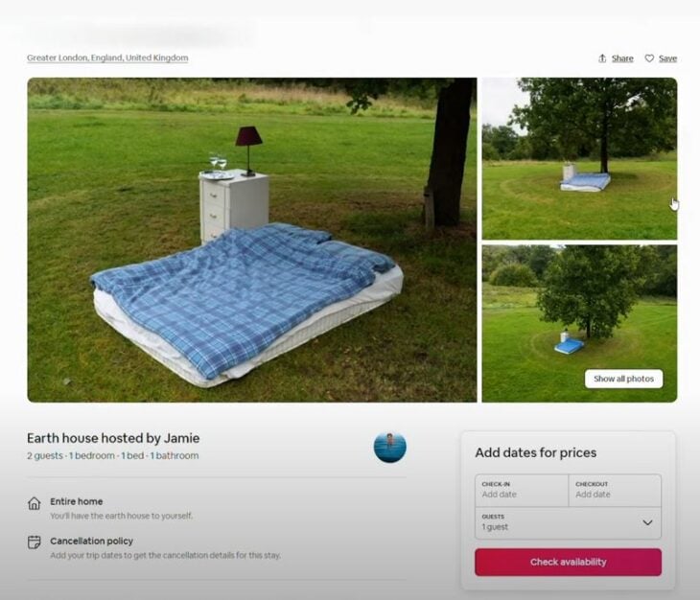This screenshot has height=600, width=700.
Task: Open host Jamie's profile picture
Action: (389, 447)
